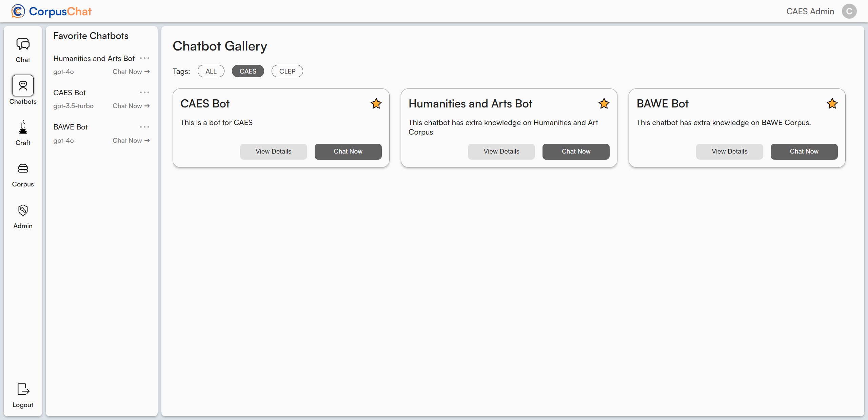Toggle star on Humanities and Arts Bot card

(604, 103)
